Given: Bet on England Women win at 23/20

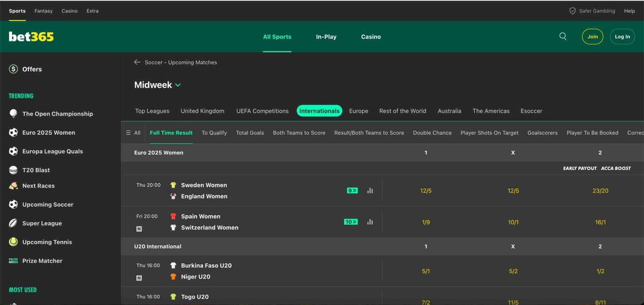Looking at the screenshot, I should point(600,191).
